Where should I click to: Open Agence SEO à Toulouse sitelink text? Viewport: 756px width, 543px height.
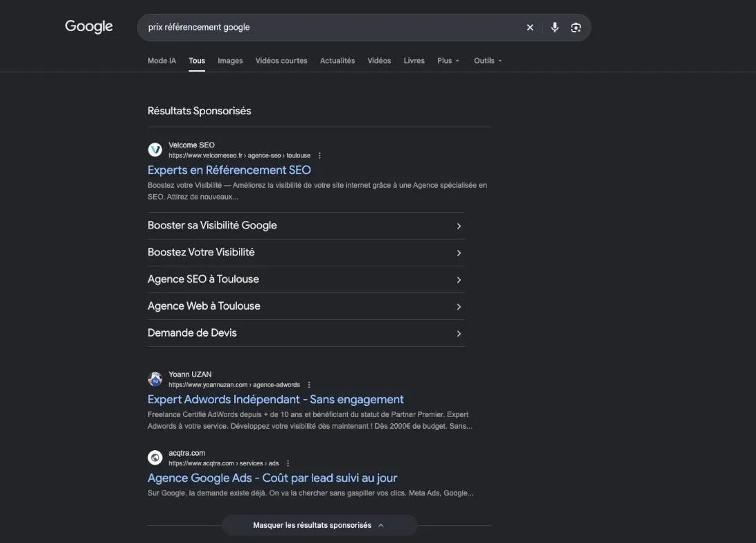click(203, 279)
